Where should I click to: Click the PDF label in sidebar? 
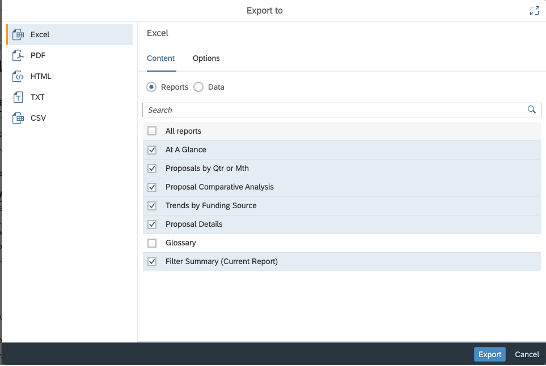coord(38,55)
